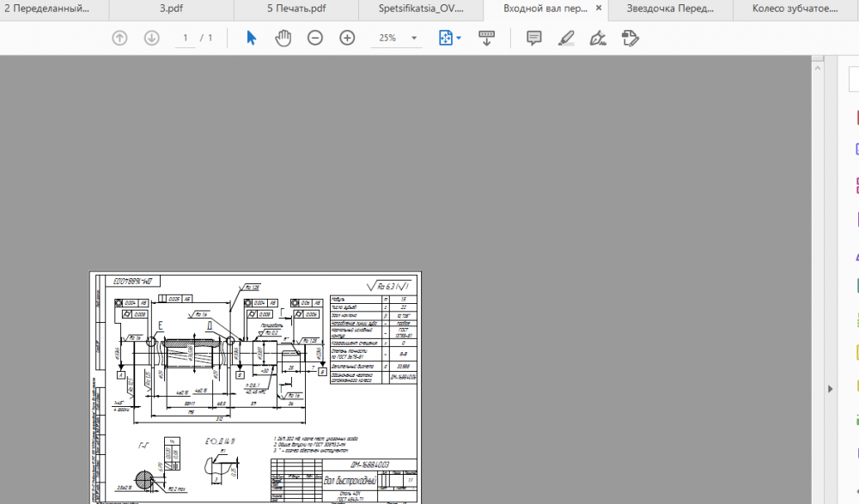
Task: Click the read mode keyboard/scroll icon
Action: [487, 38]
